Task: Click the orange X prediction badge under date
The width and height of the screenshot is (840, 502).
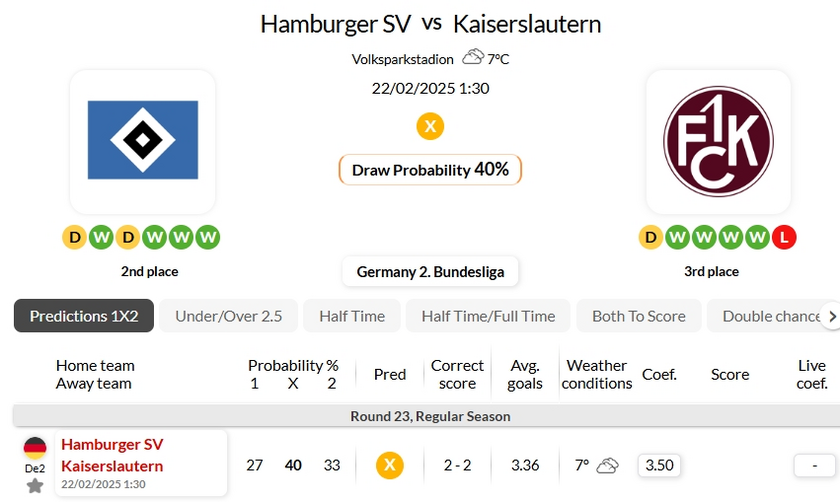Action: click(x=430, y=126)
